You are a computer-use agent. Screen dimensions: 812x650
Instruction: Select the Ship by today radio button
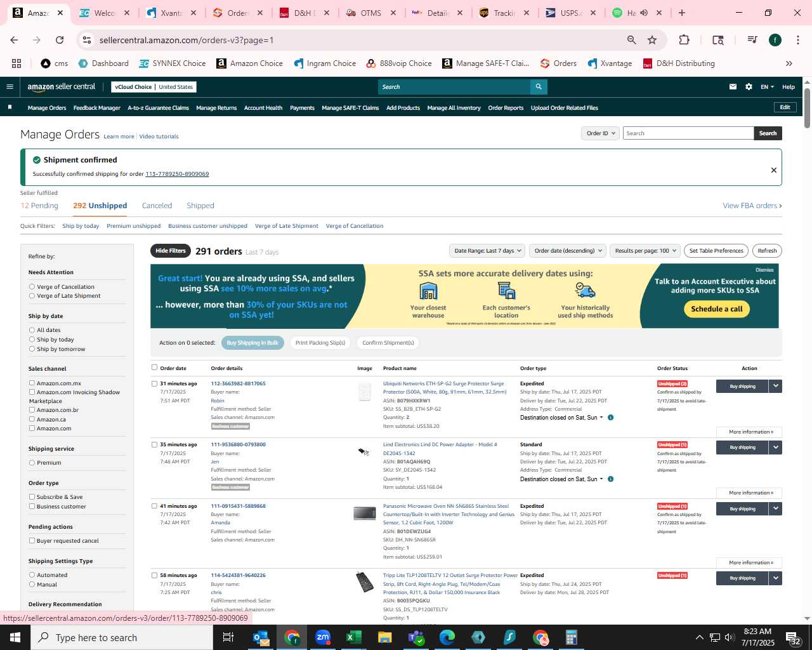point(32,340)
